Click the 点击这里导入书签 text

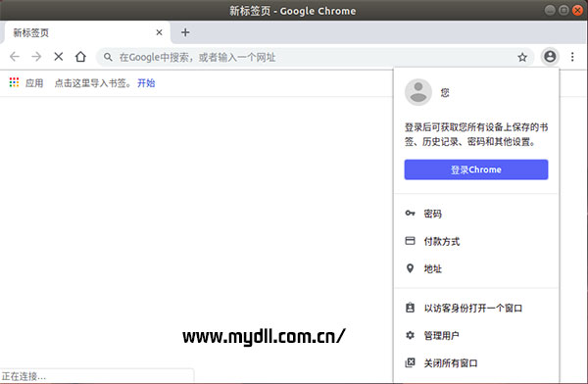93,83
